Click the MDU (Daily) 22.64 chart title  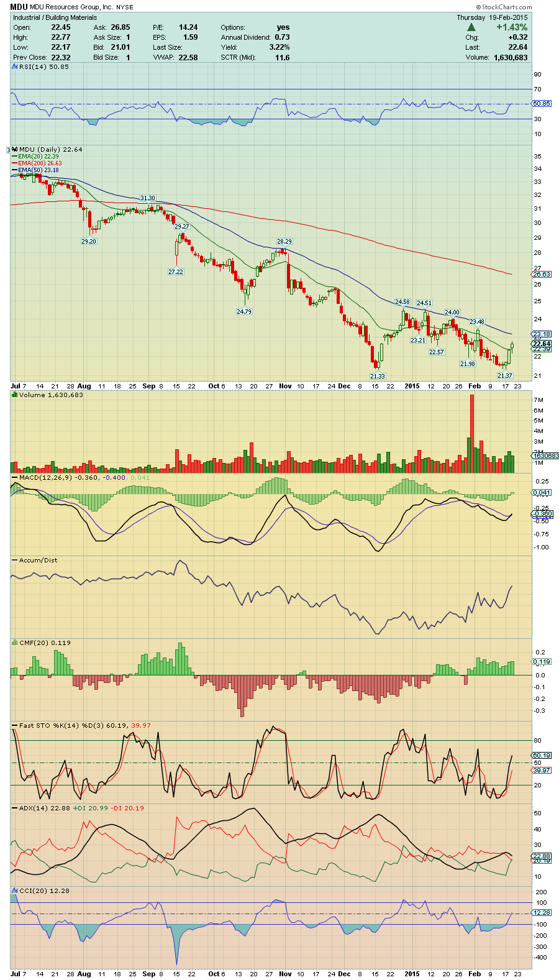(51, 150)
